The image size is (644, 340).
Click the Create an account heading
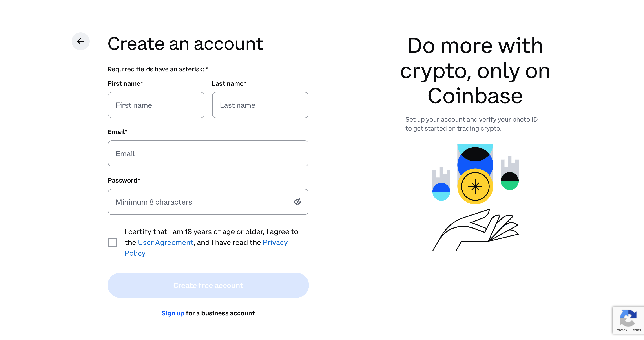click(185, 44)
